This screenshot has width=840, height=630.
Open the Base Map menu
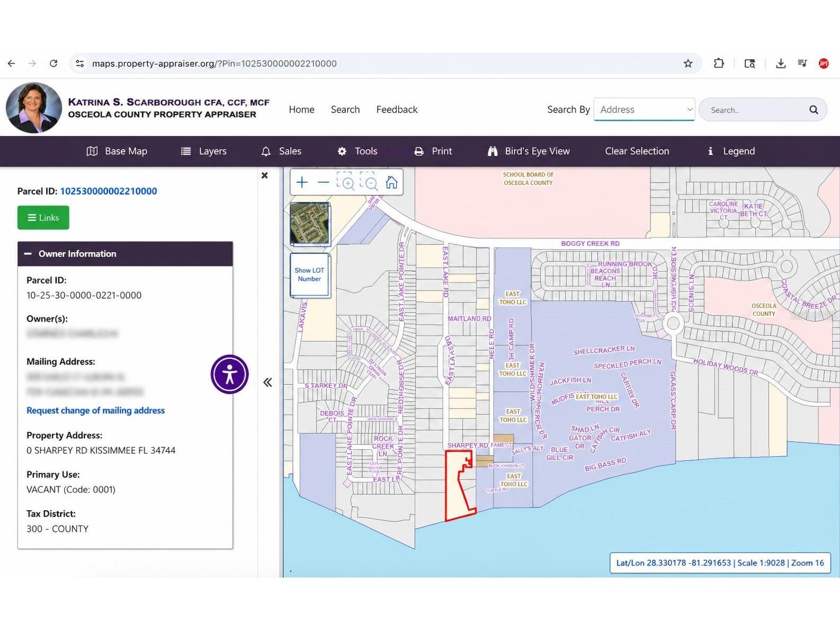(117, 151)
